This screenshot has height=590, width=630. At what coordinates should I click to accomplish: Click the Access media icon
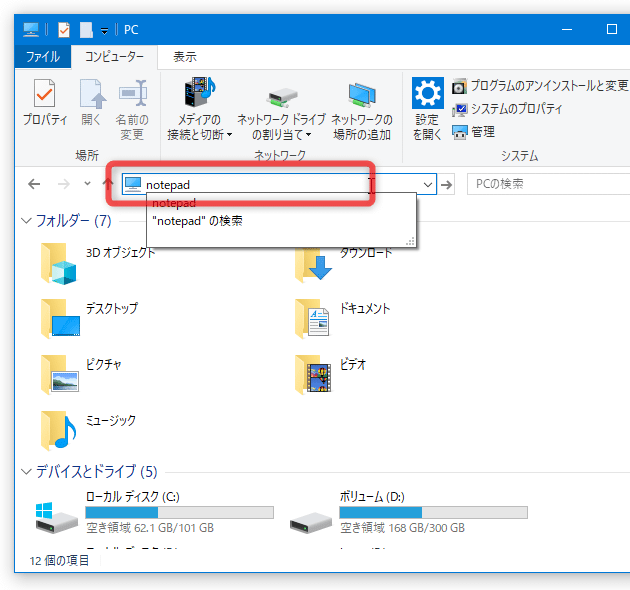click(200, 92)
